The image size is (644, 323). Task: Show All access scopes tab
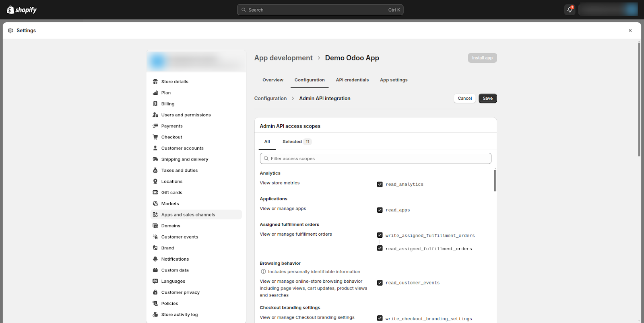tap(267, 142)
